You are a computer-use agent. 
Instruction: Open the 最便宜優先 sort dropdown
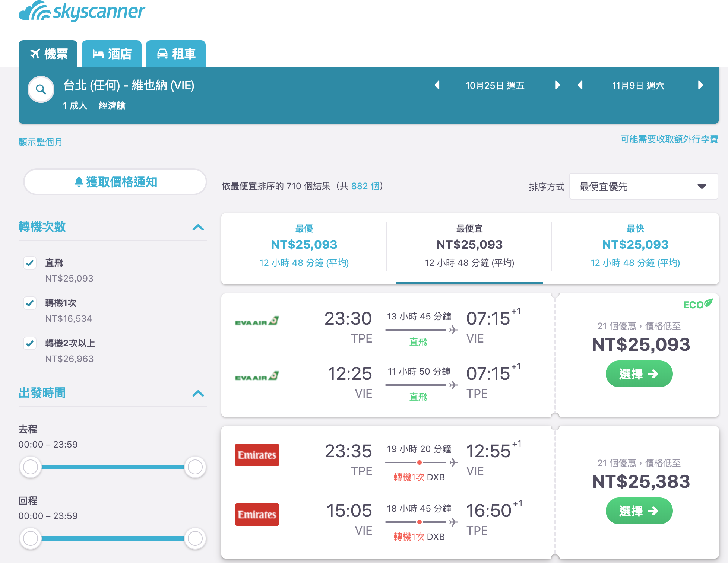pos(643,186)
